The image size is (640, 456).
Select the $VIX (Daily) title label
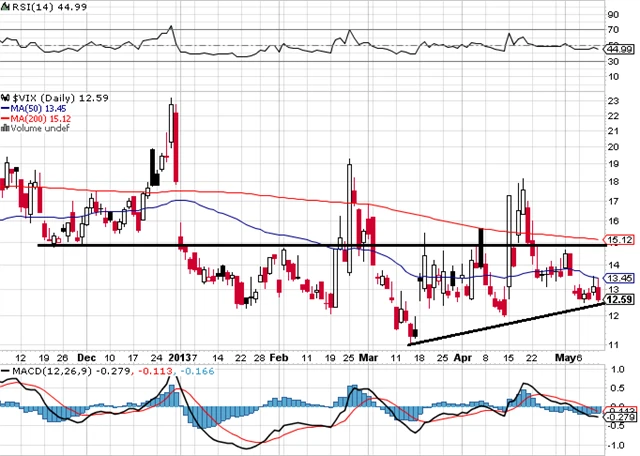[40, 97]
